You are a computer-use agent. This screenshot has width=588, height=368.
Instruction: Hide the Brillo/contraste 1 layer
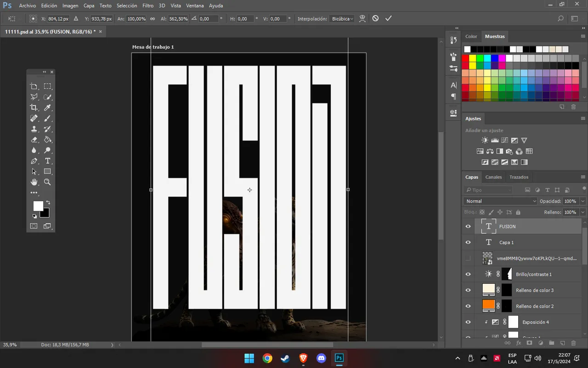pos(468,274)
